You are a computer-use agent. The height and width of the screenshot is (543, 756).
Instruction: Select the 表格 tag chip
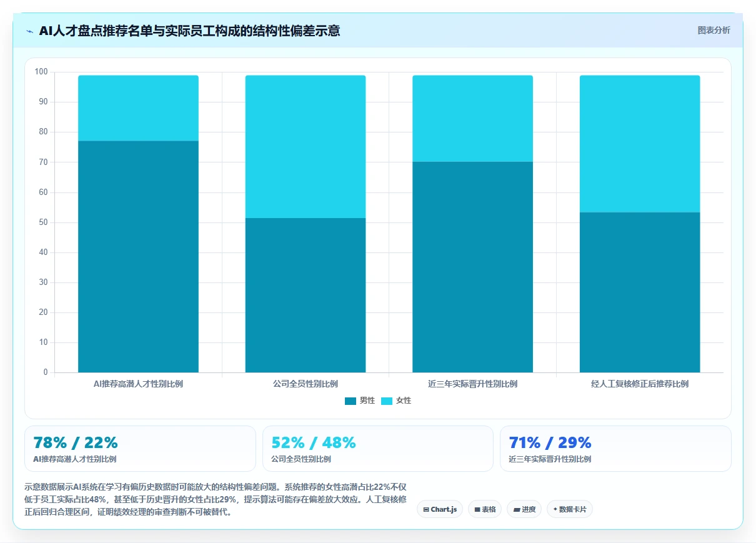click(485, 509)
